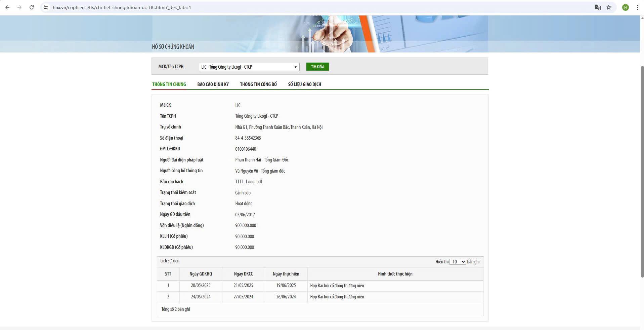Image resolution: width=644 pixels, height=330 pixels.
Task: Open the Google Translate page icon
Action: tap(598, 7)
